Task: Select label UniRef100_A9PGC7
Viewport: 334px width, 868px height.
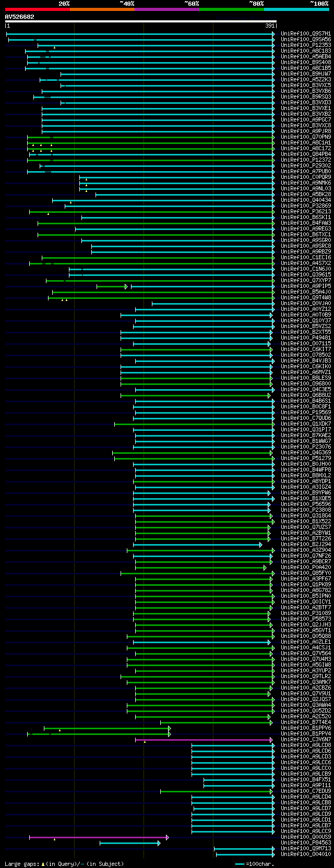Action: click(306, 119)
